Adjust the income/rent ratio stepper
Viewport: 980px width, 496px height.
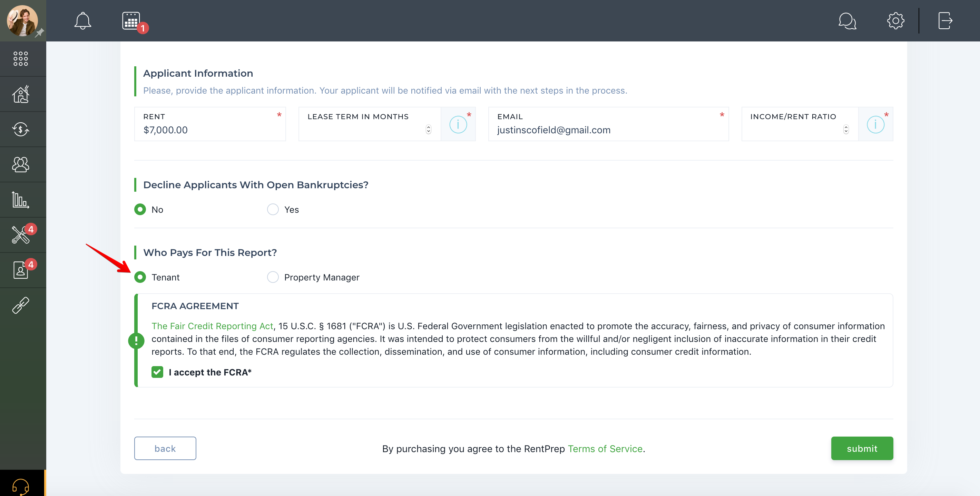click(846, 130)
